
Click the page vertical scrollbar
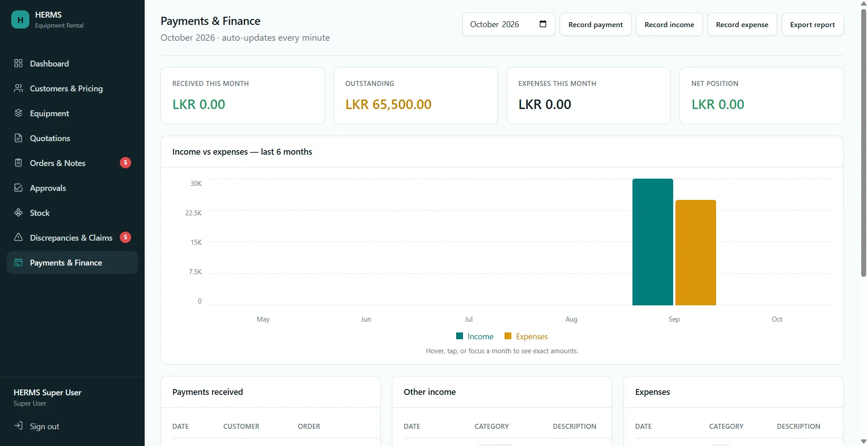click(863, 142)
